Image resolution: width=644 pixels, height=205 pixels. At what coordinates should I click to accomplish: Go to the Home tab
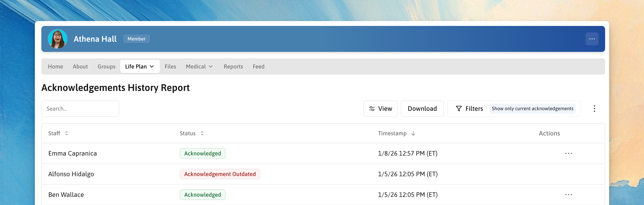click(56, 66)
